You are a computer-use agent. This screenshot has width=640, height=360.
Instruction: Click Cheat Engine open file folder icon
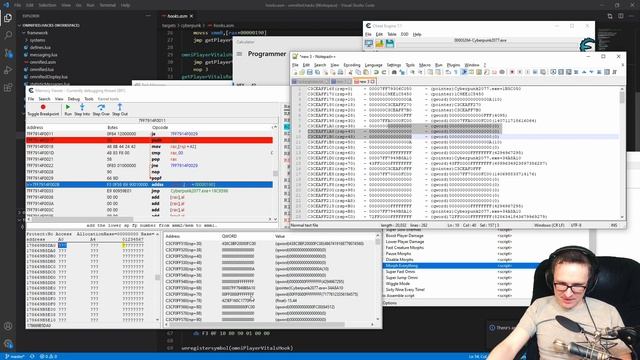tap(379, 43)
